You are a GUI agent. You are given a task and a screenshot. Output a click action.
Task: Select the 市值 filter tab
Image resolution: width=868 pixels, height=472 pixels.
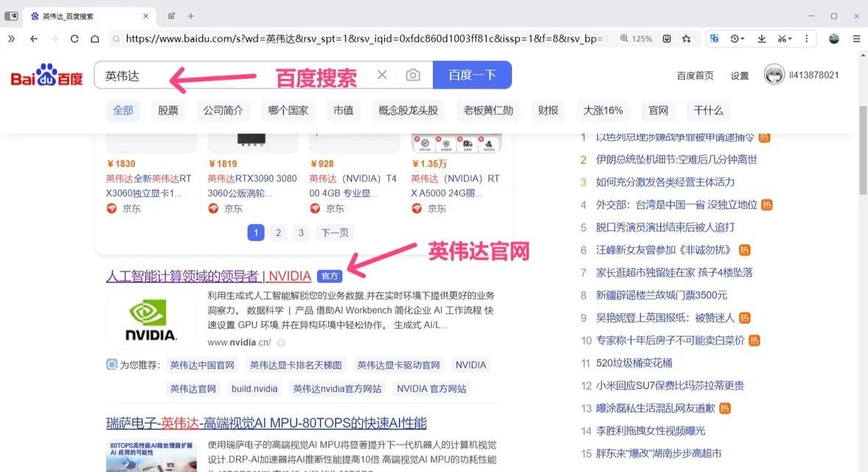343,110
